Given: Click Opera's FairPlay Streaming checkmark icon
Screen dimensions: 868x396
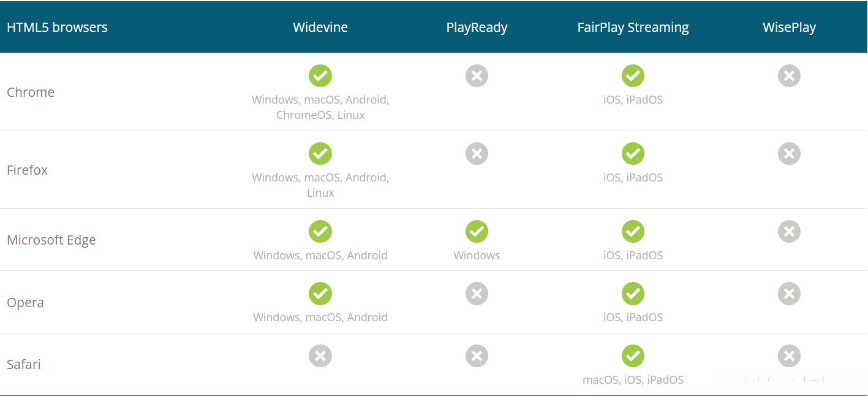Looking at the screenshot, I should (633, 294).
